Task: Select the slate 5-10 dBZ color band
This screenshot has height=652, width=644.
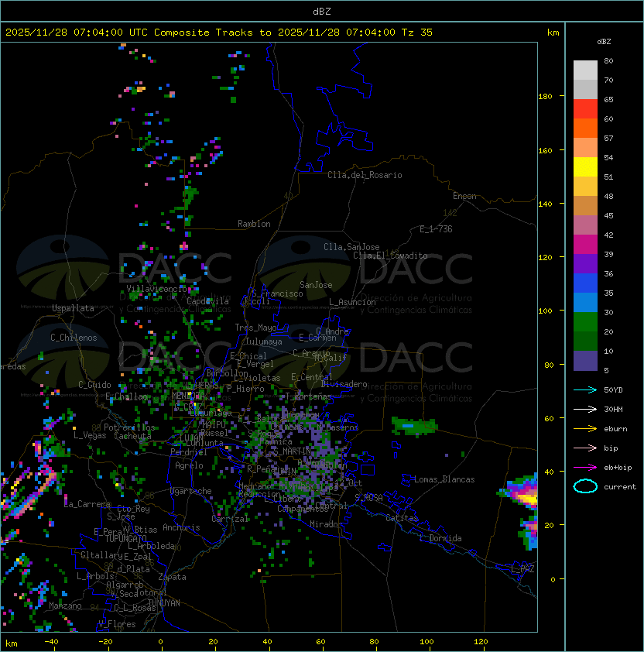Action: tap(585, 361)
